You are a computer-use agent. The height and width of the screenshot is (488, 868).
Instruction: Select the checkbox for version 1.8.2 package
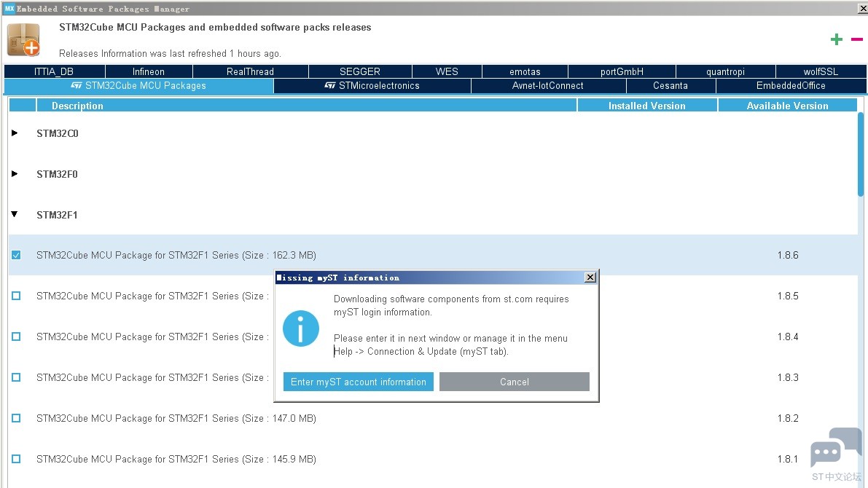[16, 418]
